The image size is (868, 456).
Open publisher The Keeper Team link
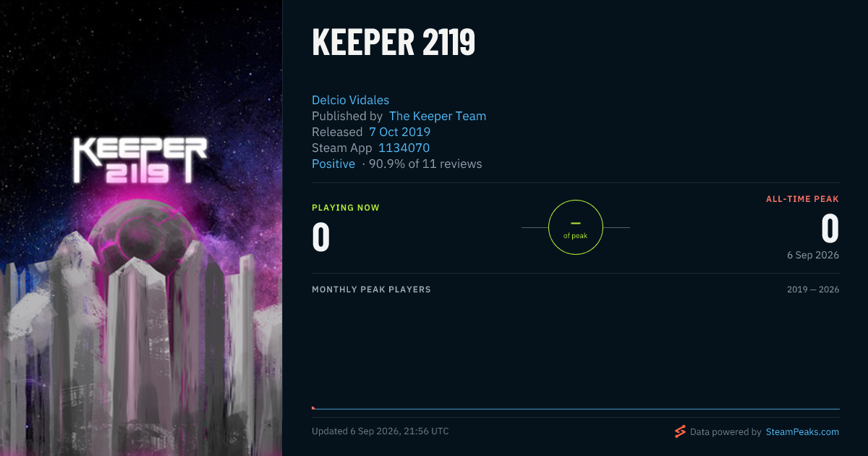click(x=438, y=116)
